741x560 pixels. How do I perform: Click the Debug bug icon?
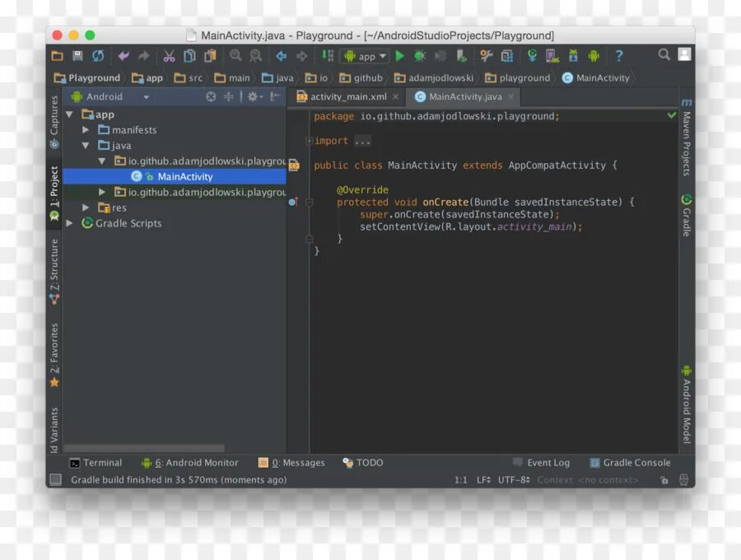(x=420, y=56)
